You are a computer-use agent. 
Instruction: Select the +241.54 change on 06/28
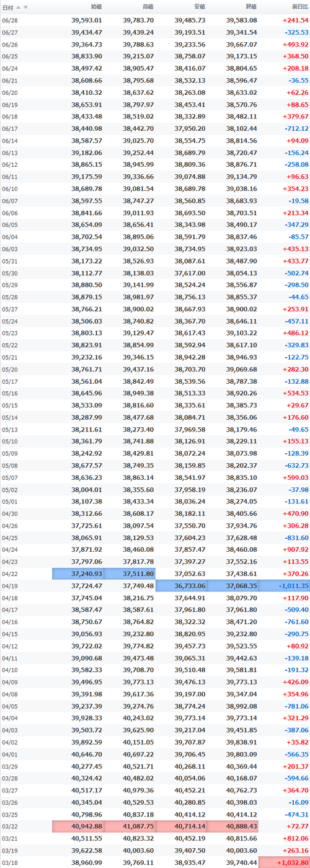pyautogui.click(x=295, y=20)
